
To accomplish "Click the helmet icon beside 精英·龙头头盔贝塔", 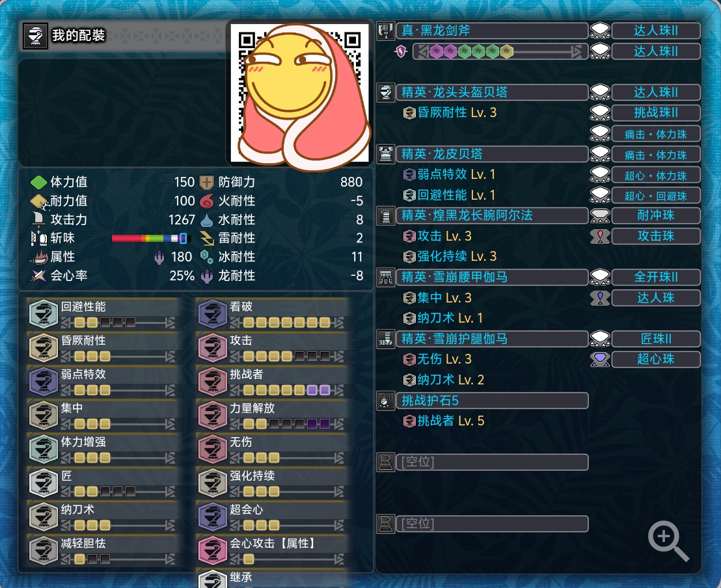I will (385, 92).
